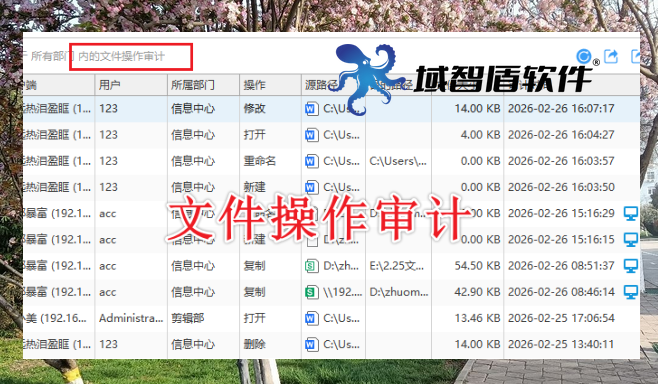Viewport: 659px width, 384px height.
Task: Select the 打开 cell in the 剪辑部 row
Action: [255, 318]
